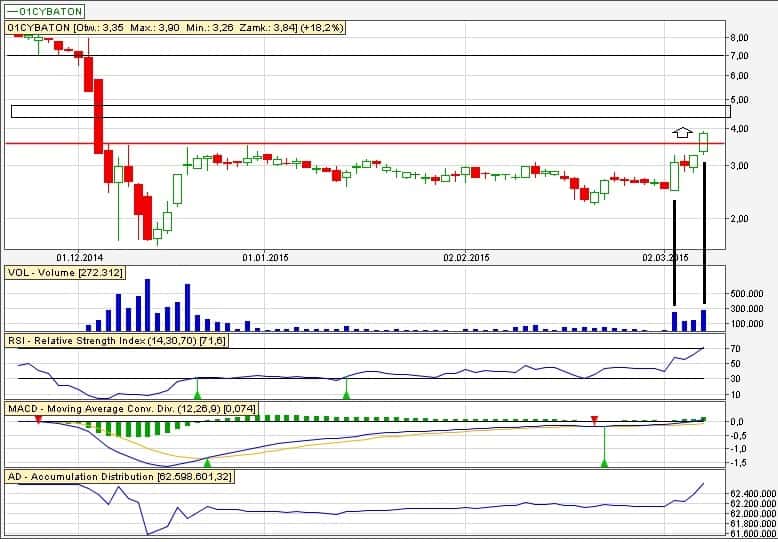This screenshot has width=778, height=542.
Task: Click the green triangle at the MACD panel's bottom right
Action: (604, 462)
